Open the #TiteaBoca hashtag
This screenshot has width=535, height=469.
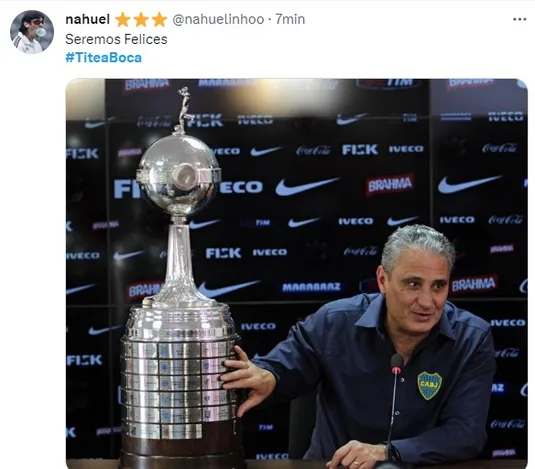click(103, 58)
